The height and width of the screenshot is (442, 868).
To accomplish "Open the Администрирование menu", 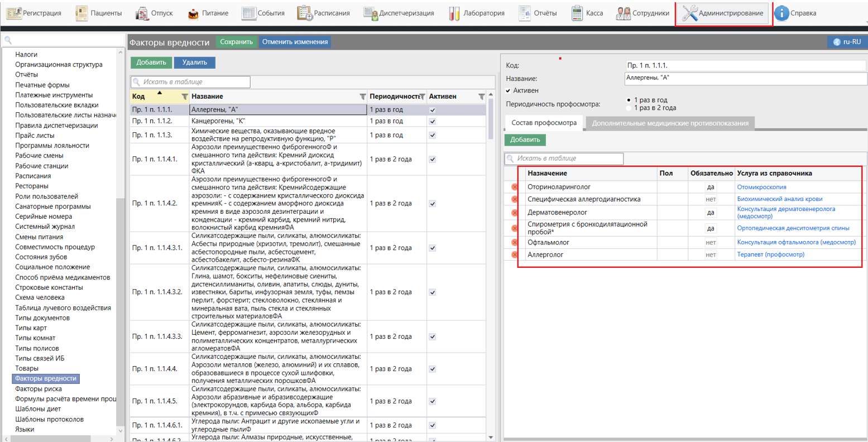I will [724, 13].
